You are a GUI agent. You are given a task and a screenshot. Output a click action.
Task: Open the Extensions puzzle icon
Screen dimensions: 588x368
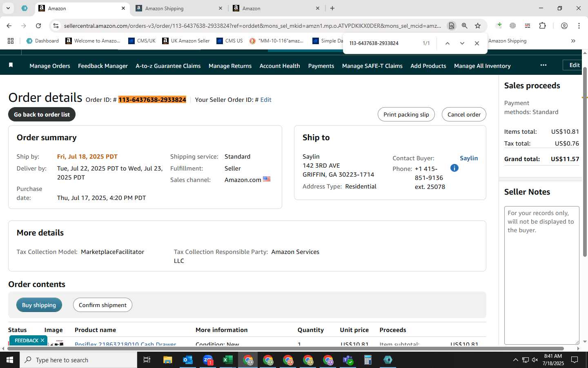[542, 26]
